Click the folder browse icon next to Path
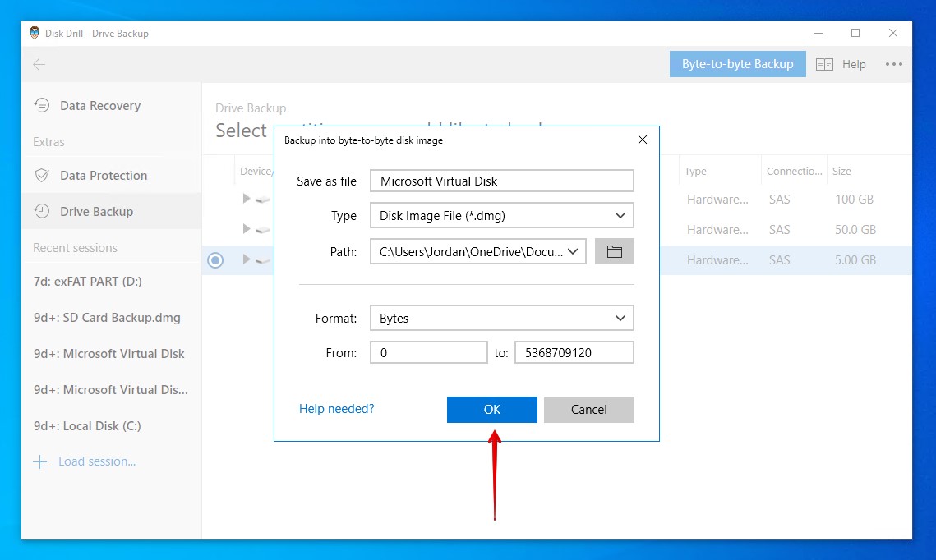Viewport: 936px width, 560px height. (x=614, y=252)
